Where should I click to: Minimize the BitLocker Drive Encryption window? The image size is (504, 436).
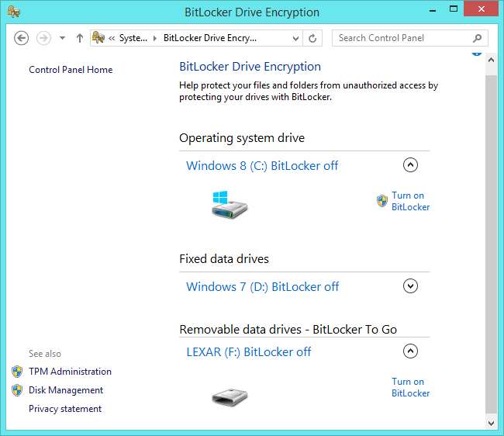point(433,10)
